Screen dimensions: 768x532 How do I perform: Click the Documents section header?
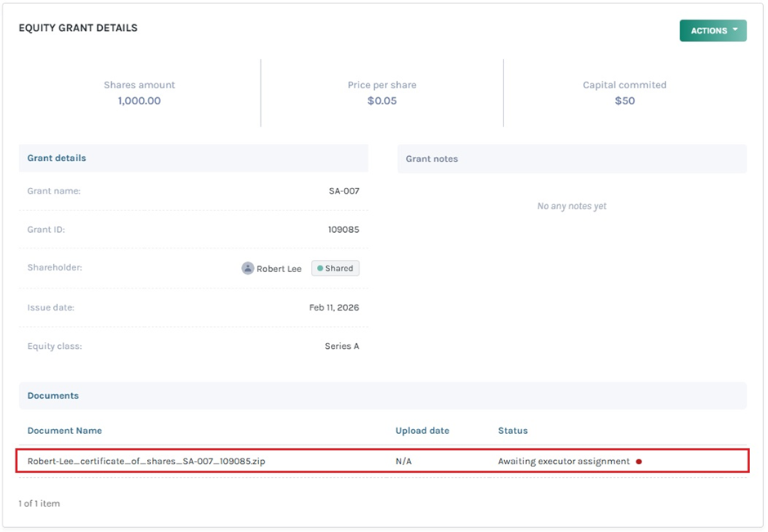click(x=53, y=396)
